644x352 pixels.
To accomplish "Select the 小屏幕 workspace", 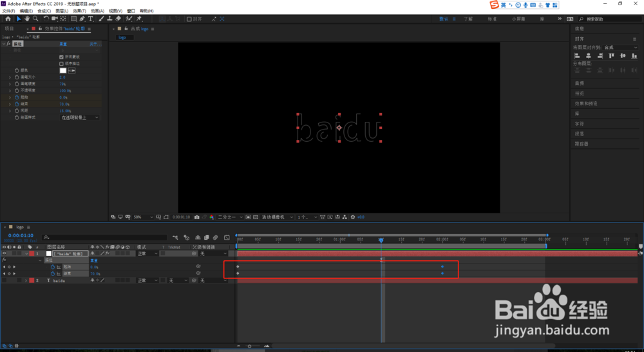I will [518, 19].
